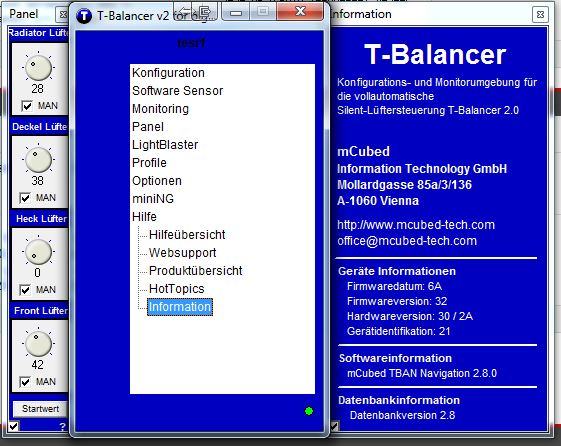Open Websupport under Hilfe
This screenshot has width=561, height=446.
pyautogui.click(x=182, y=253)
